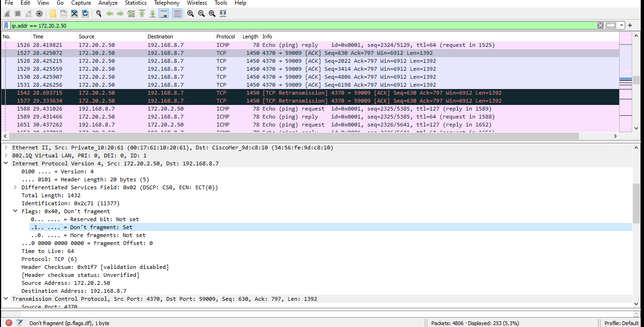This screenshot has width=644, height=327.
Task: Open the Telephony menu
Action: (x=167, y=3)
